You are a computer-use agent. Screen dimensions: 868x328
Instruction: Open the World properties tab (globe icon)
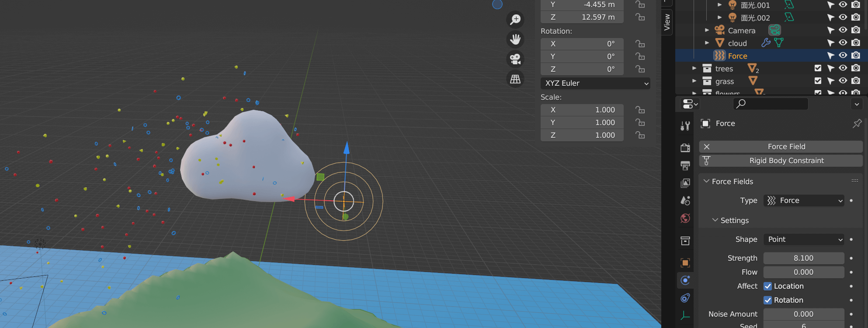(x=685, y=218)
